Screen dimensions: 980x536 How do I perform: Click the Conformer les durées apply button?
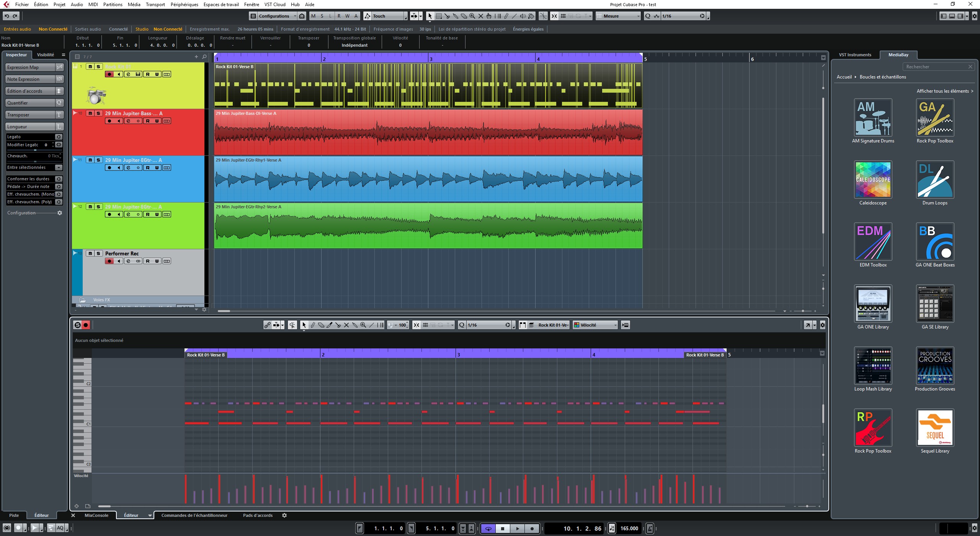pos(59,179)
